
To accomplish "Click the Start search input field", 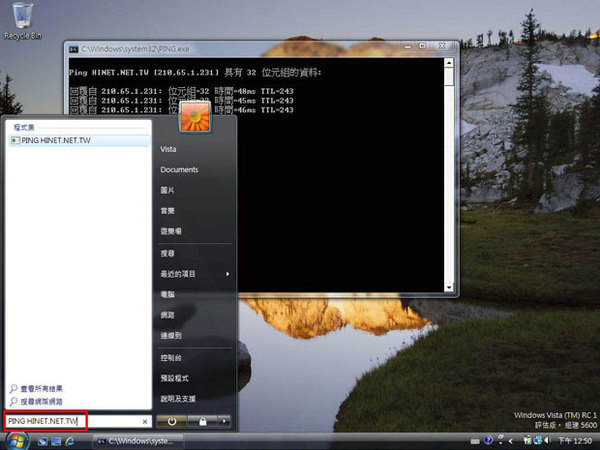I will click(78, 421).
